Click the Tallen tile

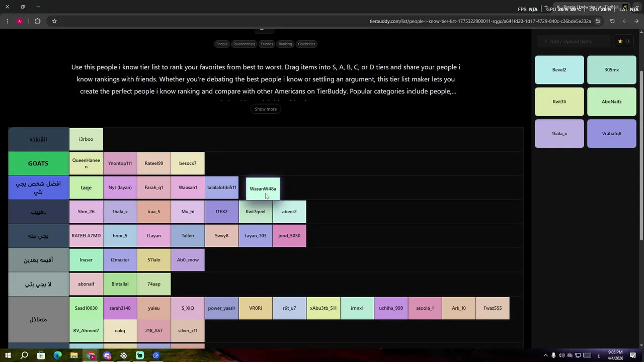click(188, 236)
